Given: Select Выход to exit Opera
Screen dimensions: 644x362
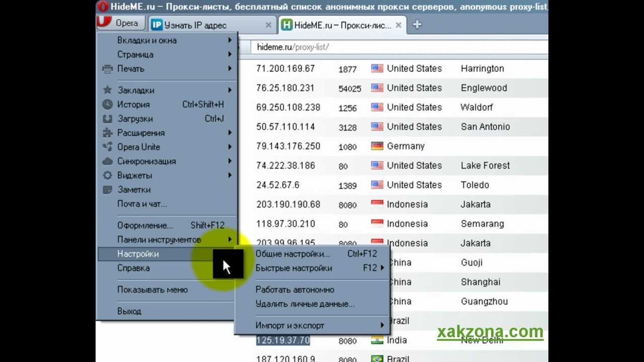Looking at the screenshot, I should pyautogui.click(x=167, y=311).
